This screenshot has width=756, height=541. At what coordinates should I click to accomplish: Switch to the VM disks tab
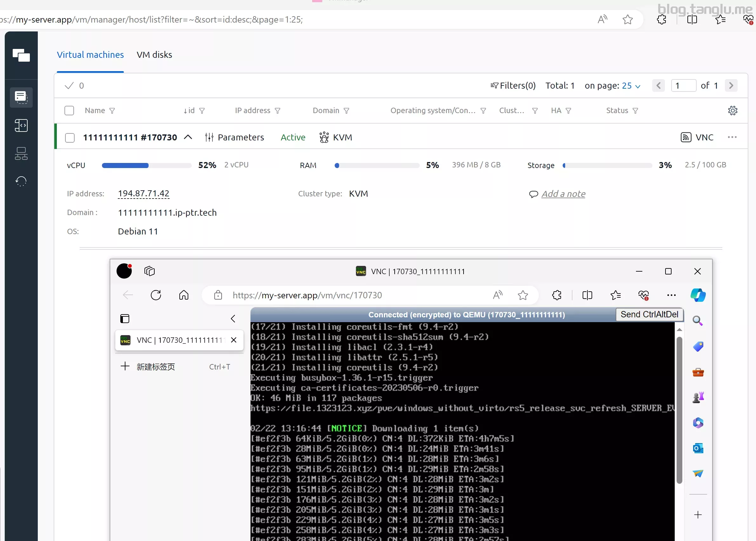154,55
